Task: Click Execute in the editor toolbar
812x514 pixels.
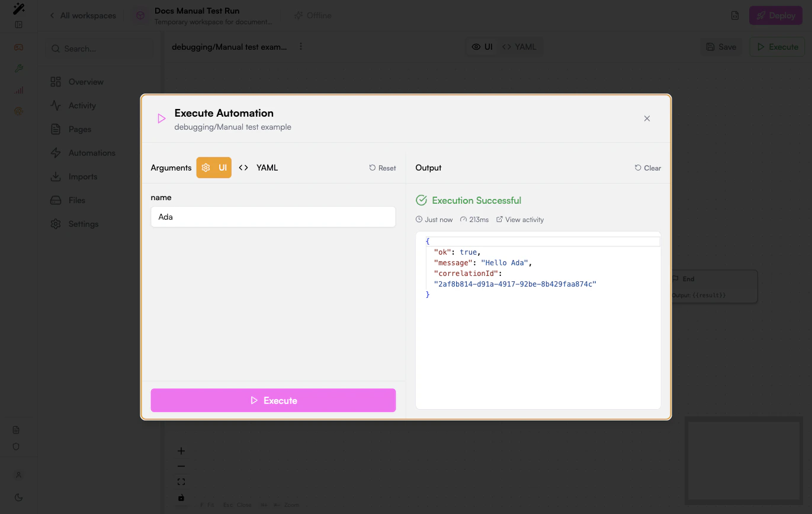Action: [777, 47]
